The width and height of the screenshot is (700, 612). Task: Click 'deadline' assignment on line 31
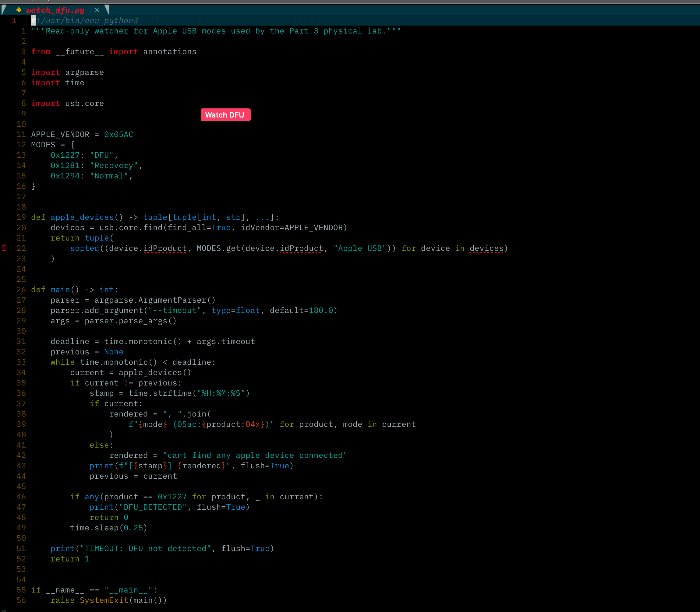(70, 342)
